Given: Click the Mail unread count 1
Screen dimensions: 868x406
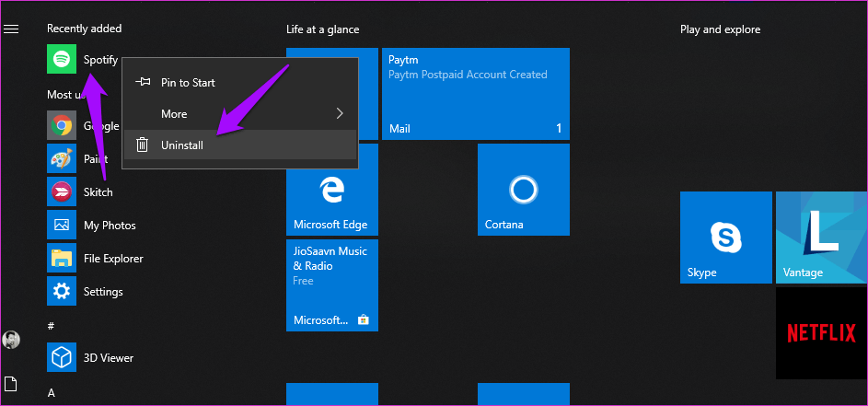Looking at the screenshot, I should click(559, 129).
